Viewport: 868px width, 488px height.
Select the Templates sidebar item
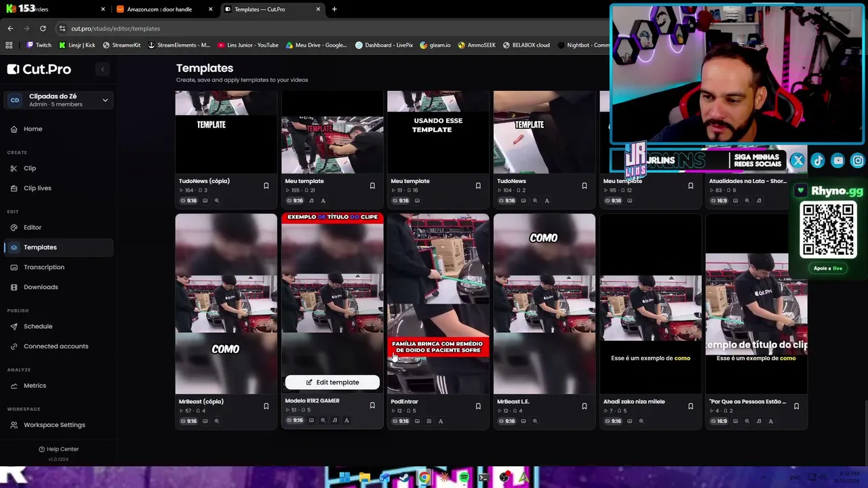[x=58, y=247]
